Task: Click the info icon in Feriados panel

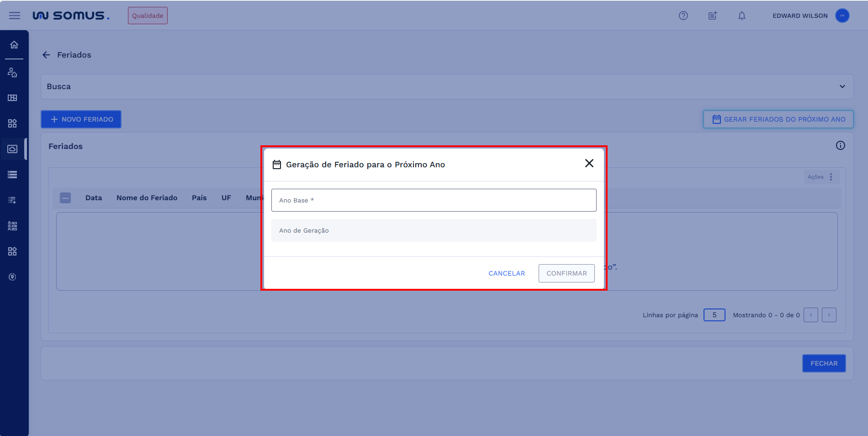Action: pos(840,145)
